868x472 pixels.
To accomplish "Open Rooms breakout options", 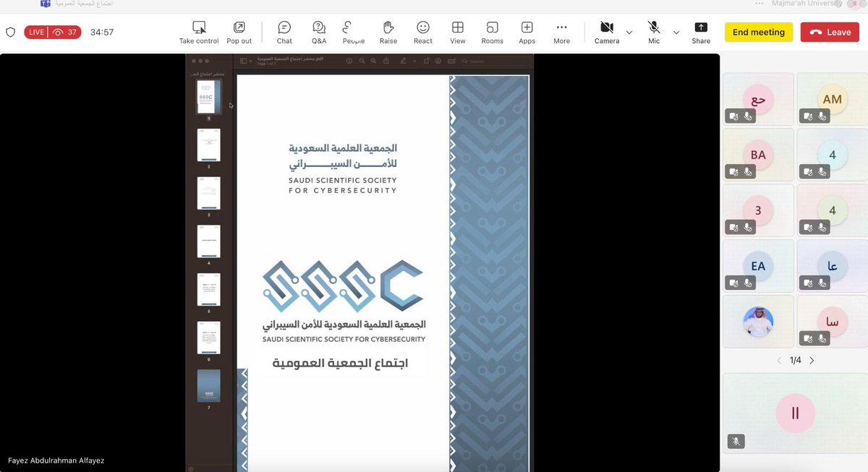I will [493, 33].
